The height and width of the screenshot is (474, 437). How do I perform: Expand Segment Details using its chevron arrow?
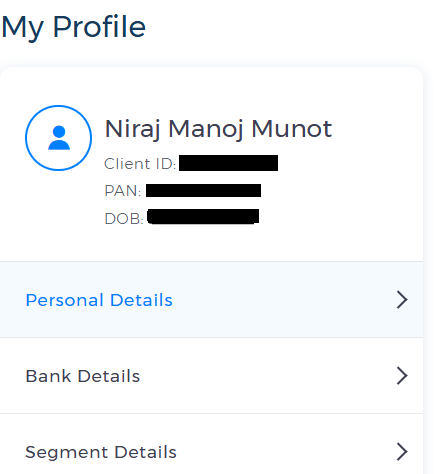[x=402, y=452]
